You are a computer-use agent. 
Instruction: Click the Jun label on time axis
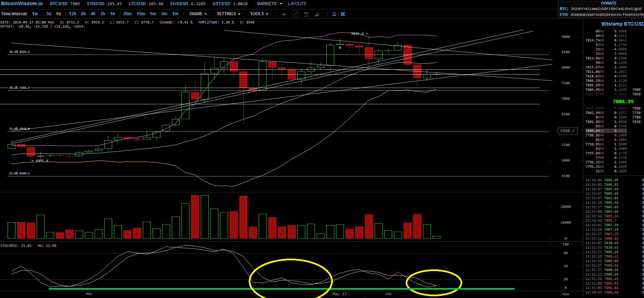(388, 294)
